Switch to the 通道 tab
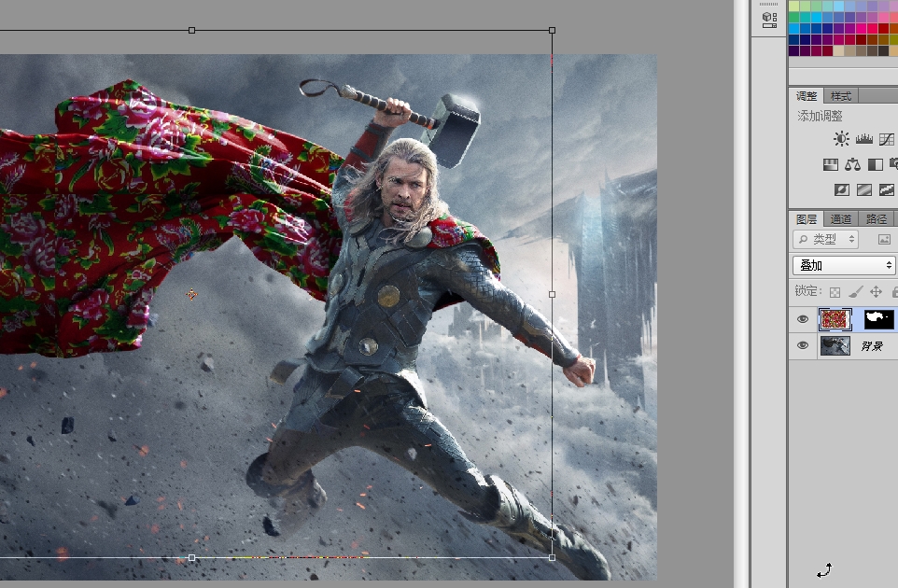898x588 pixels. 841,218
